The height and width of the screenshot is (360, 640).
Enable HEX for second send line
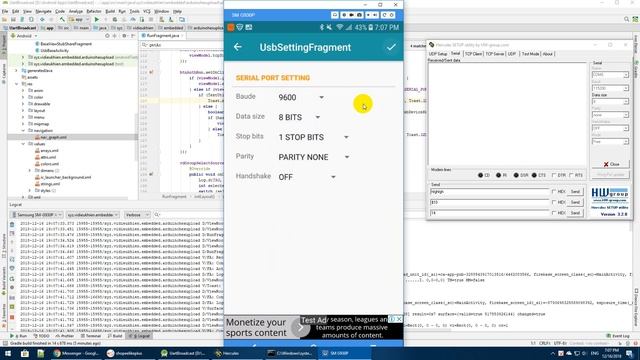tap(554, 202)
